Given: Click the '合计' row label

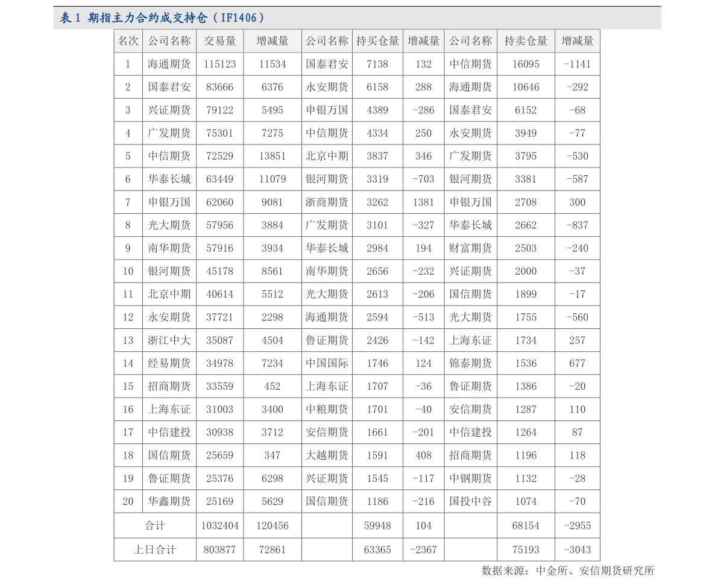Looking at the screenshot, I should (x=155, y=526).
